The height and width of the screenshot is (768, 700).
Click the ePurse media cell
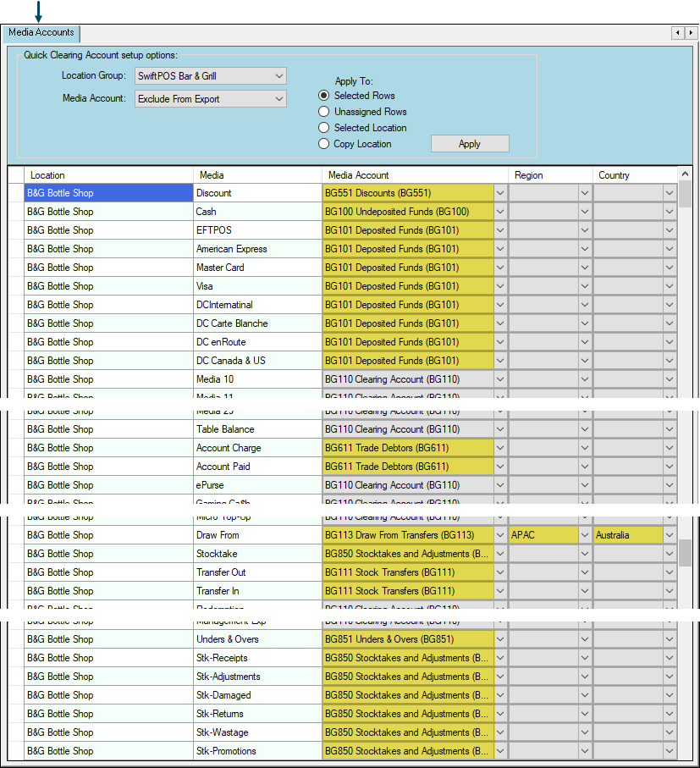[x=257, y=485]
